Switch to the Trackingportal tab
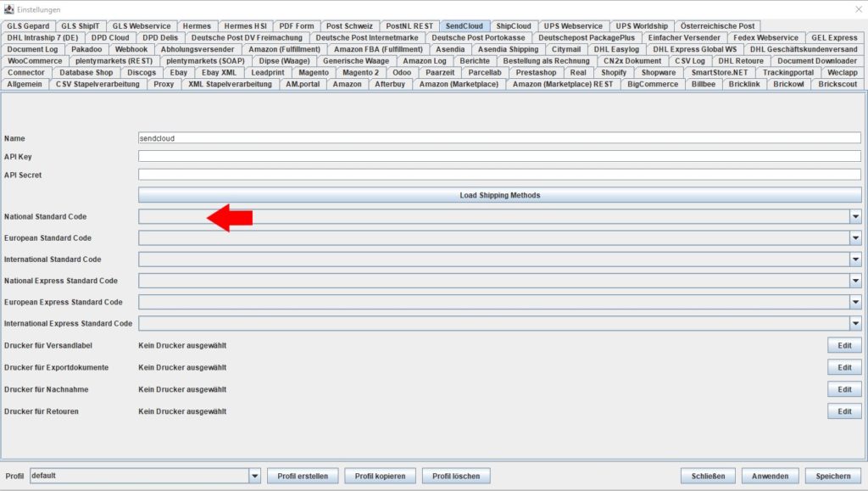The width and height of the screenshot is (868, 491). tap(787, 73)
